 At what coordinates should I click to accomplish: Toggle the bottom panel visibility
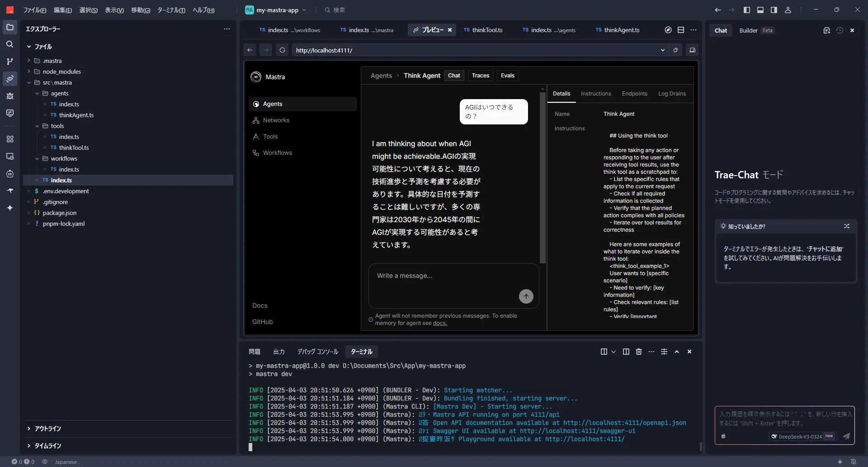[760, 10]
